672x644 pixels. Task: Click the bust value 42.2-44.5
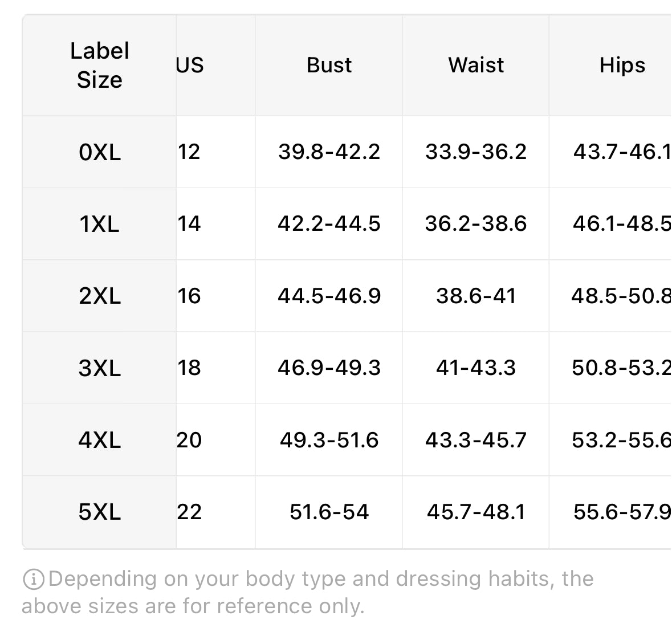pos(329,223)
